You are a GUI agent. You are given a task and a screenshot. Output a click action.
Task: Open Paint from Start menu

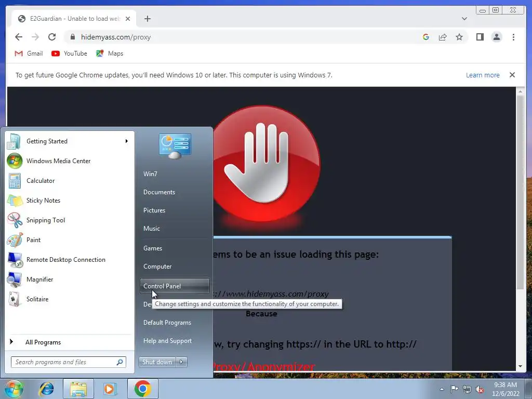pos(69,240)
